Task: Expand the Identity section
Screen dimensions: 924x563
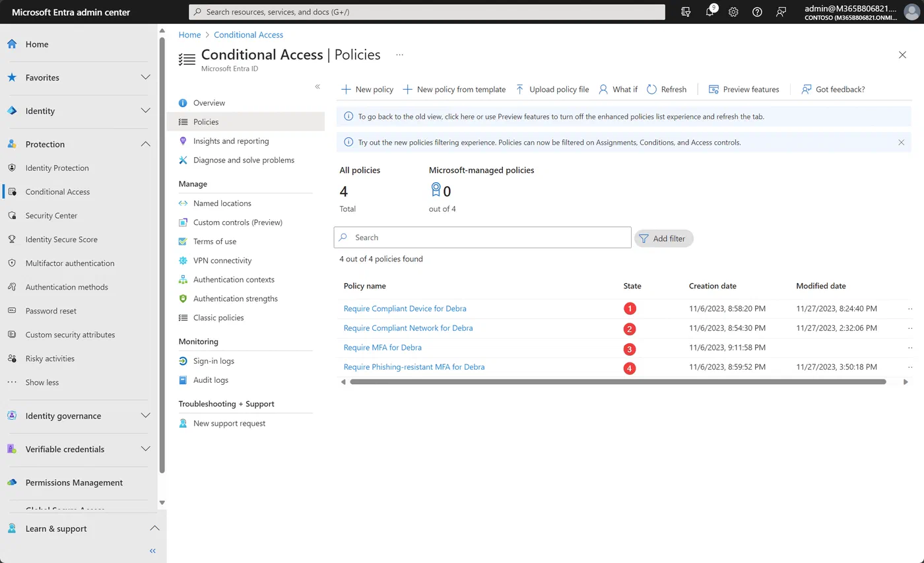Action: click(146, 111)
